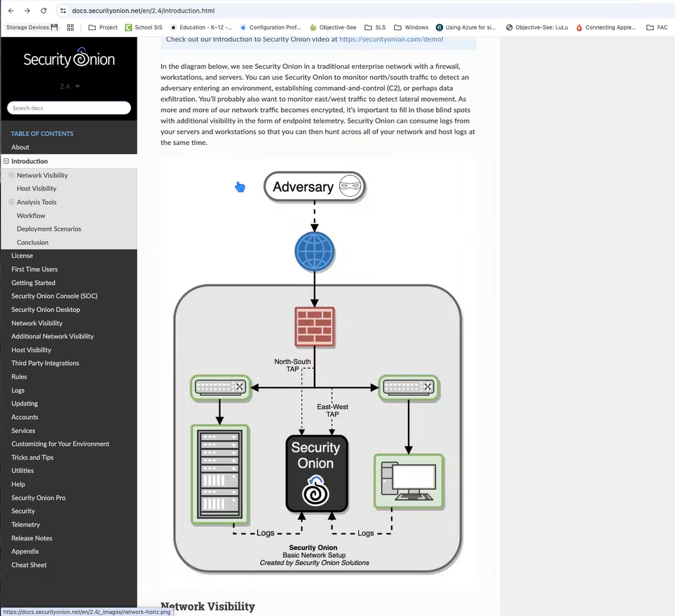
Task: Collapse the Introduction section in sidebar
Action: pyautogui.click(x=6, y=161)
